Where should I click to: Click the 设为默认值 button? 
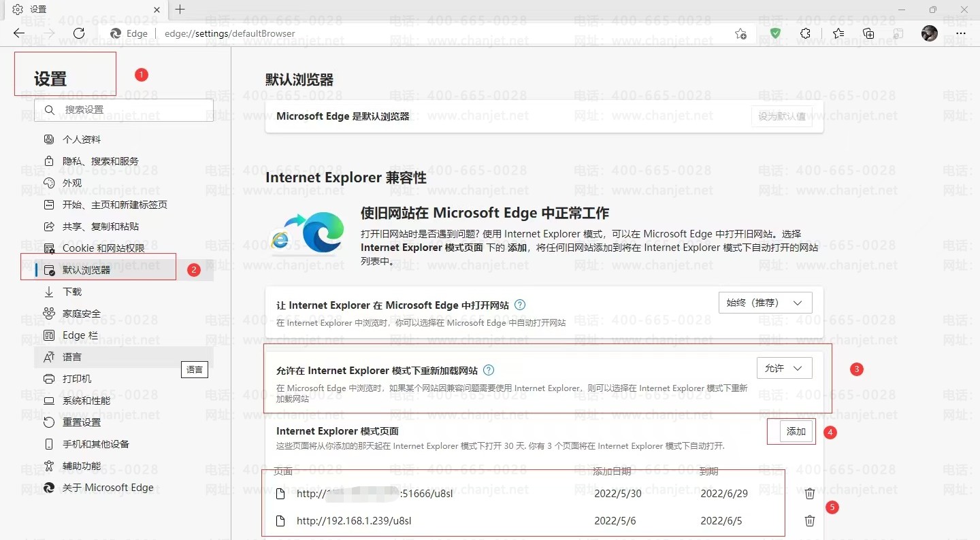[782, 116]
